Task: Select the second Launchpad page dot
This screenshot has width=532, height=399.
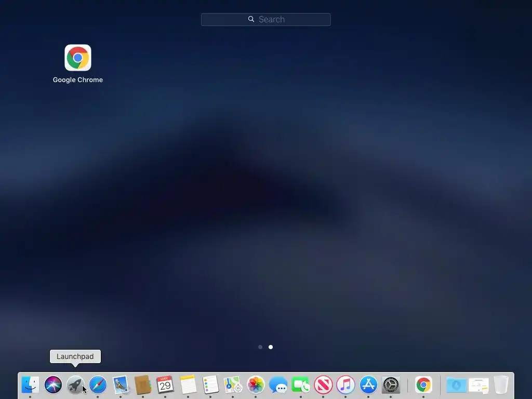Action: [x=270, y=347]
